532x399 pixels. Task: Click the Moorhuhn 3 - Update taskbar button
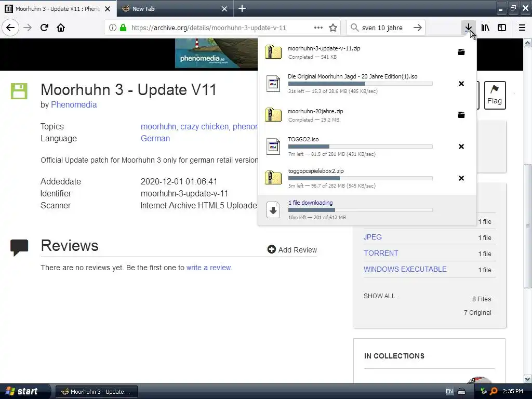[96, 392]
